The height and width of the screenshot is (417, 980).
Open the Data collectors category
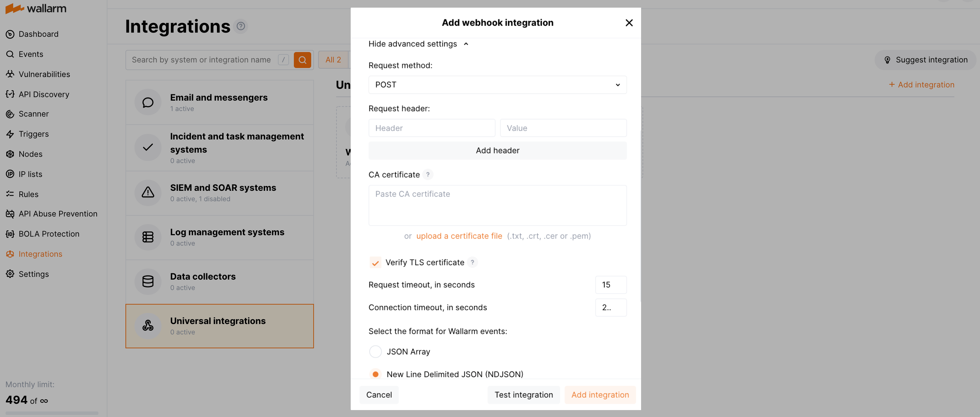(219, 281)
